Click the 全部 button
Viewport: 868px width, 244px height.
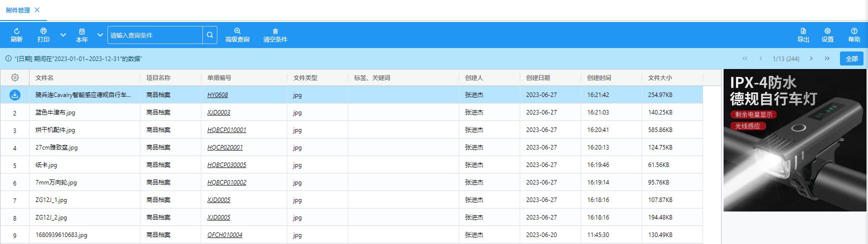click(x=852, y=58)
